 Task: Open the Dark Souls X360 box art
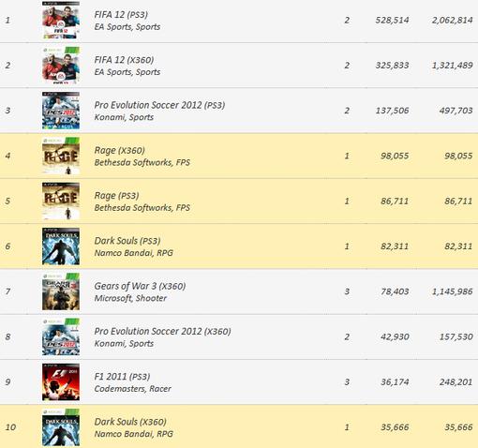(61, 427)
